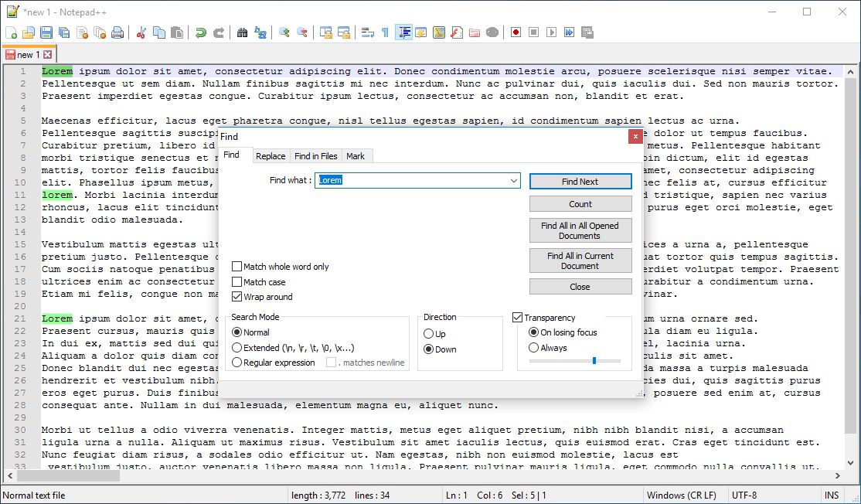Screen dimensions: 861x504
Task: Zoom in with the magnifier plus icon
Action: pos(284,33)
